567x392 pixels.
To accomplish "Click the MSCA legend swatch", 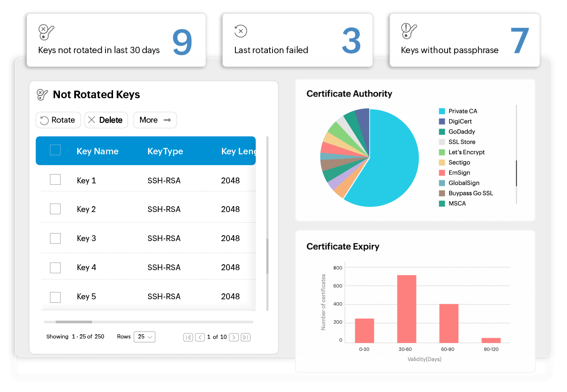I will pyautogui.click(x=442, y=204).
